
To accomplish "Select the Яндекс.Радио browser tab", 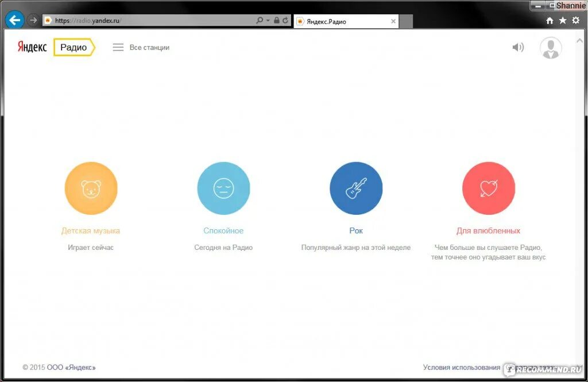I will 346,21.
